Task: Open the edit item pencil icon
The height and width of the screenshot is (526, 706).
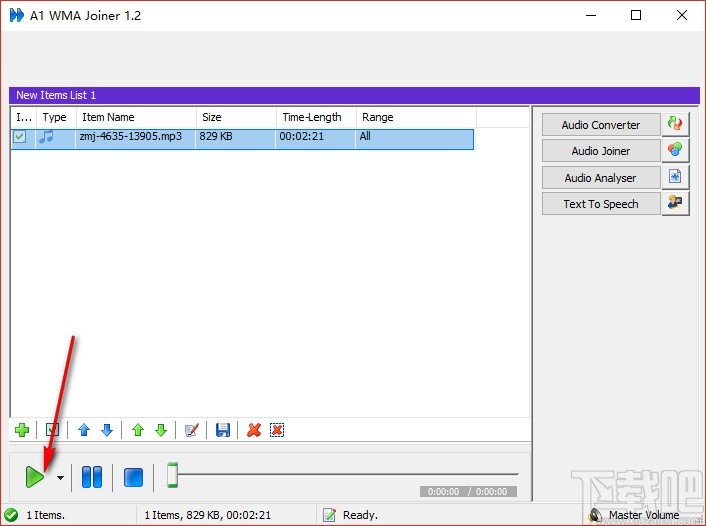Action: (x=192, y=430)
